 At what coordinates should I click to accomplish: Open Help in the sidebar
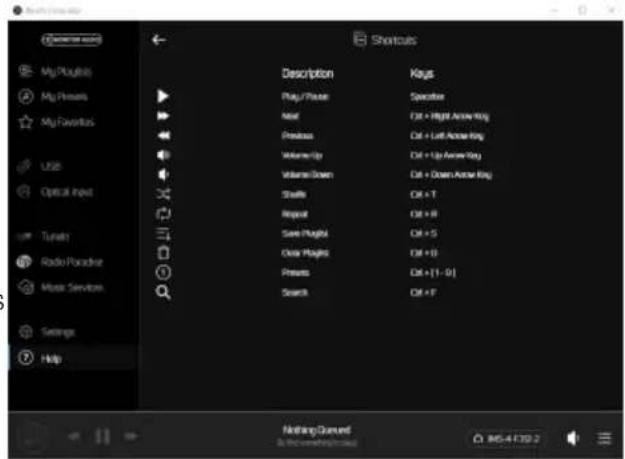pos(73,358)
